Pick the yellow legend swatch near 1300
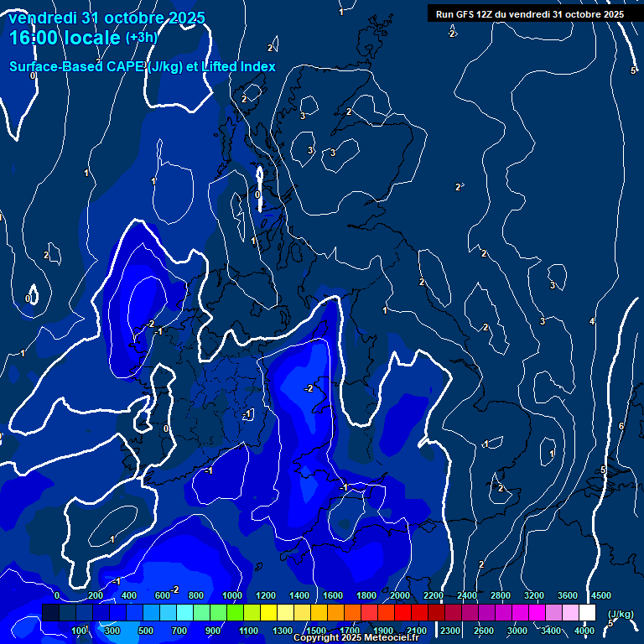The height and width of the screenshot is (644, 644). (x=285, y=613)
